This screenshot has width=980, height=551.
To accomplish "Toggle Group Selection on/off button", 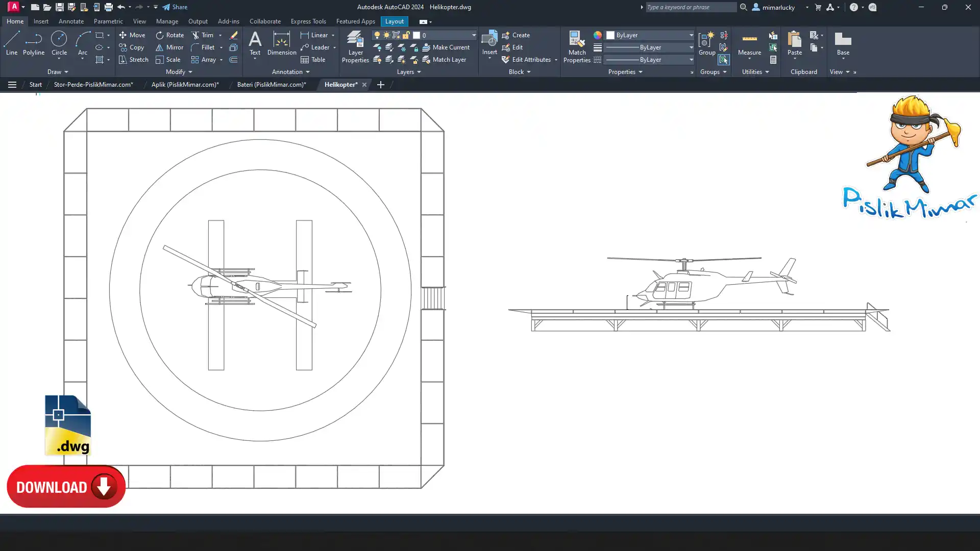I will click(x=723, y=60).
